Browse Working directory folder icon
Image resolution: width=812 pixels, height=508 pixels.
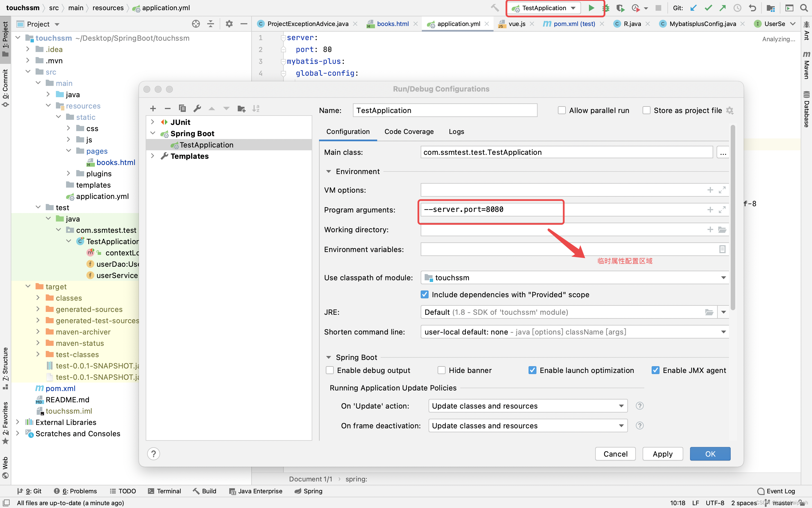click(722, 229)
